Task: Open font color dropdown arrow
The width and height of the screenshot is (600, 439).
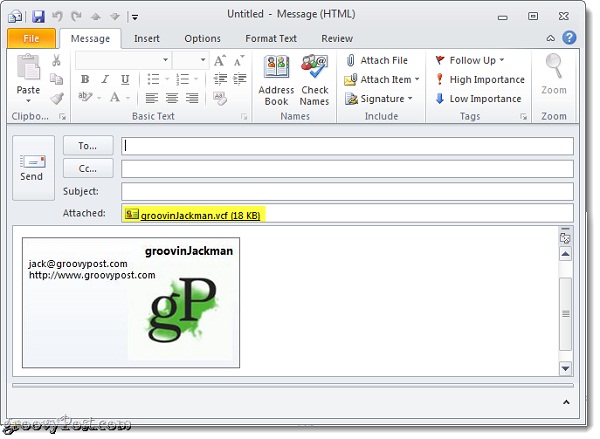Action: (128, 98)
